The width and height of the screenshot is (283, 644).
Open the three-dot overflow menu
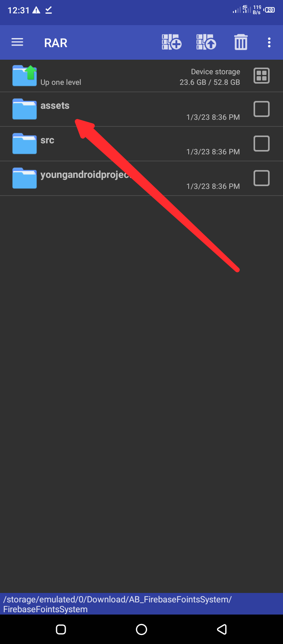click(x=269, y=42)
